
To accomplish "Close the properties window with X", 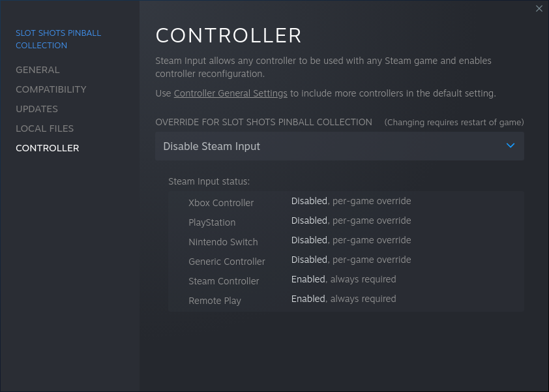I will 539,8.
